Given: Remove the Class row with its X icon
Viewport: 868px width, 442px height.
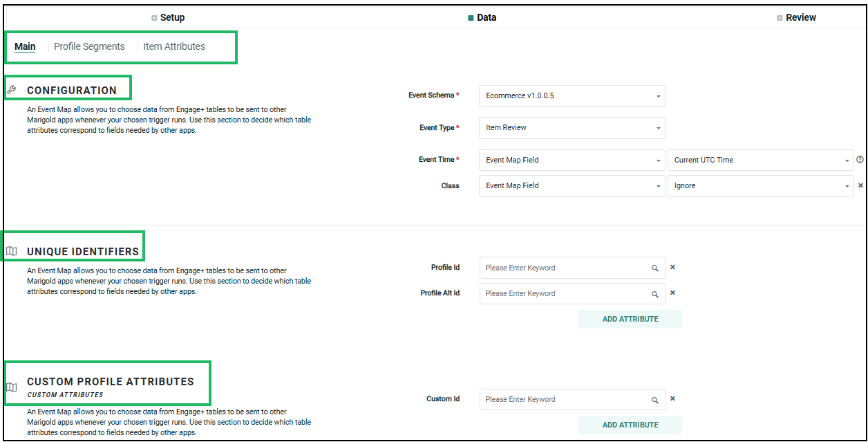Looking at the screenshot, I should click(860, 185).
